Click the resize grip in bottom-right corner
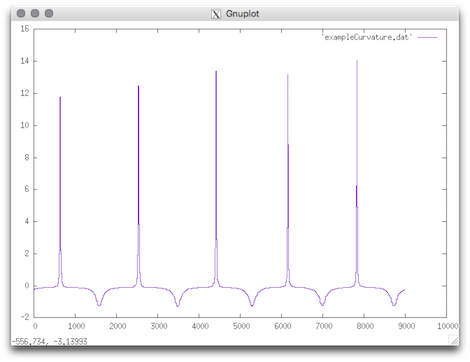Screen dimensions: 470x362 (x=454, y=340)
